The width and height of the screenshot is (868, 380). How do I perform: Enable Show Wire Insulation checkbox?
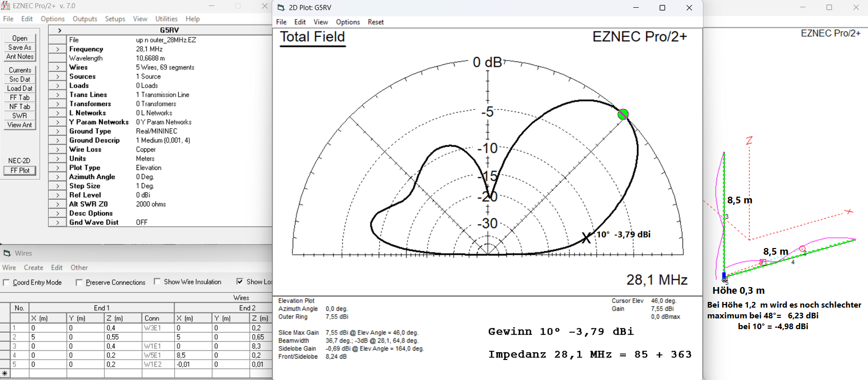(x=157, y=281)
